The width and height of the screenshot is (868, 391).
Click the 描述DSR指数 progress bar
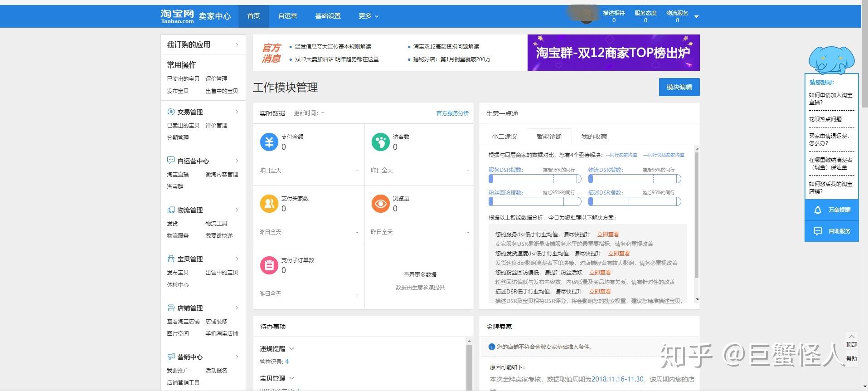coord(635,201)
